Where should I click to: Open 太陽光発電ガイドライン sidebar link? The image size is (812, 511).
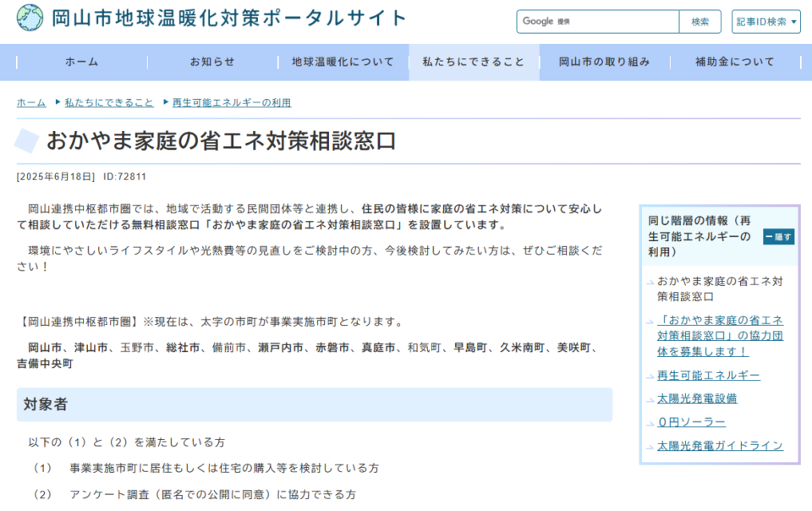[x=720, y=446]
